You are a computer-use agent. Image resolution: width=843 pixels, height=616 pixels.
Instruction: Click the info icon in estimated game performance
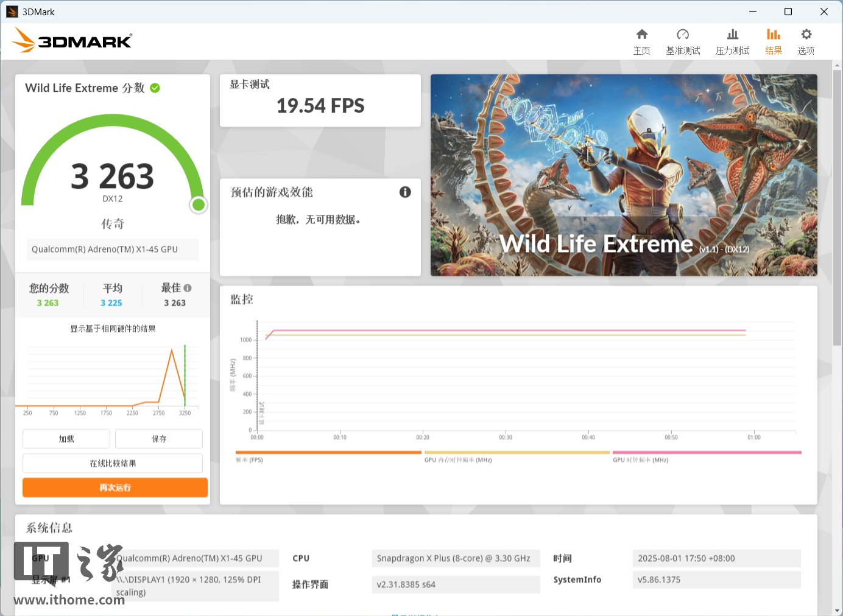point(405,192)
